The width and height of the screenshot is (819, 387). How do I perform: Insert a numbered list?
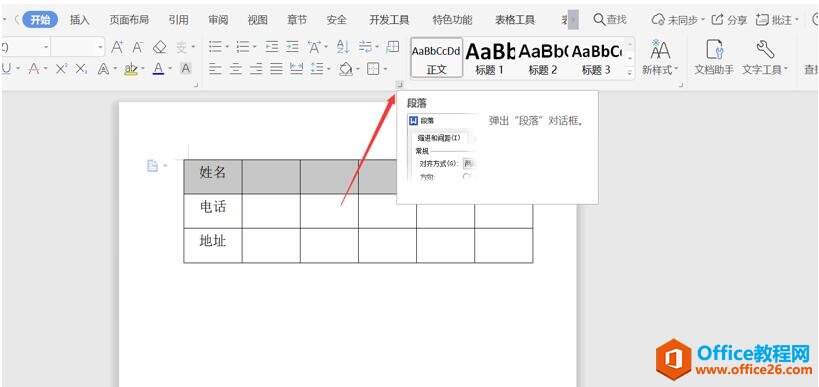point(242,47)
